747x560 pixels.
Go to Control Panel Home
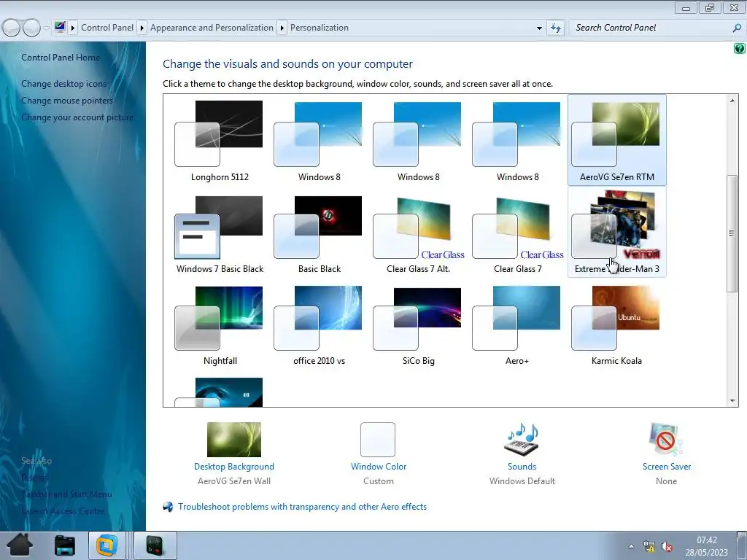point(61,58)
